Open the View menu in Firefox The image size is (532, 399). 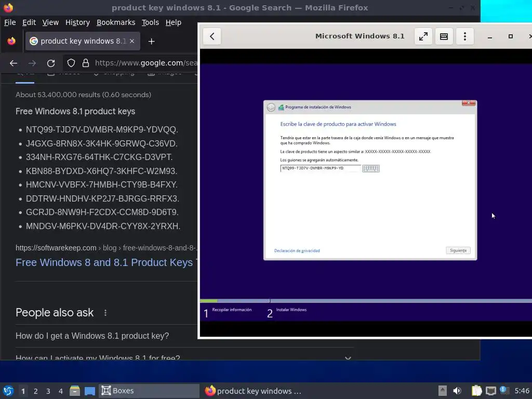tap(50, 22)
